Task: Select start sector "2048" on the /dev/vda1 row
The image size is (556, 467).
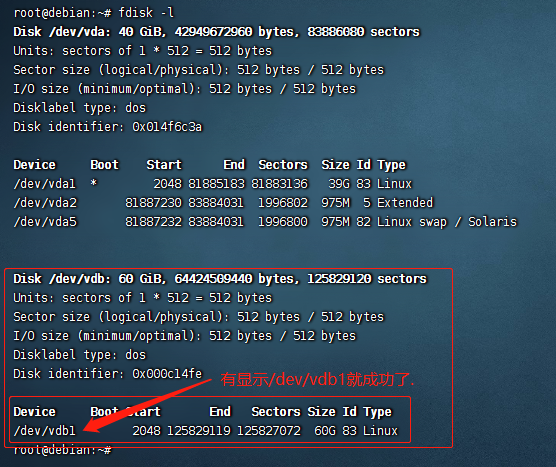Action: [167, 184]
